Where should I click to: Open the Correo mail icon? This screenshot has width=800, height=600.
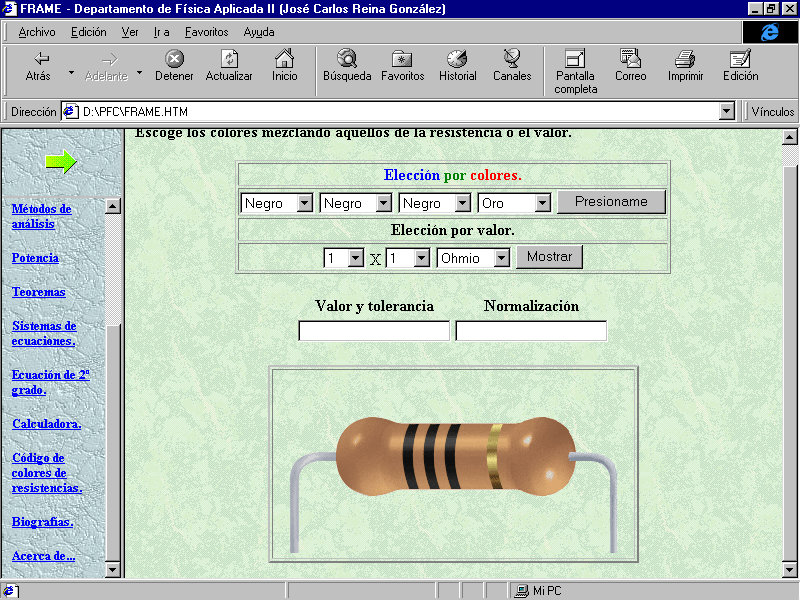pyautogui.click(x=631, y=58)
